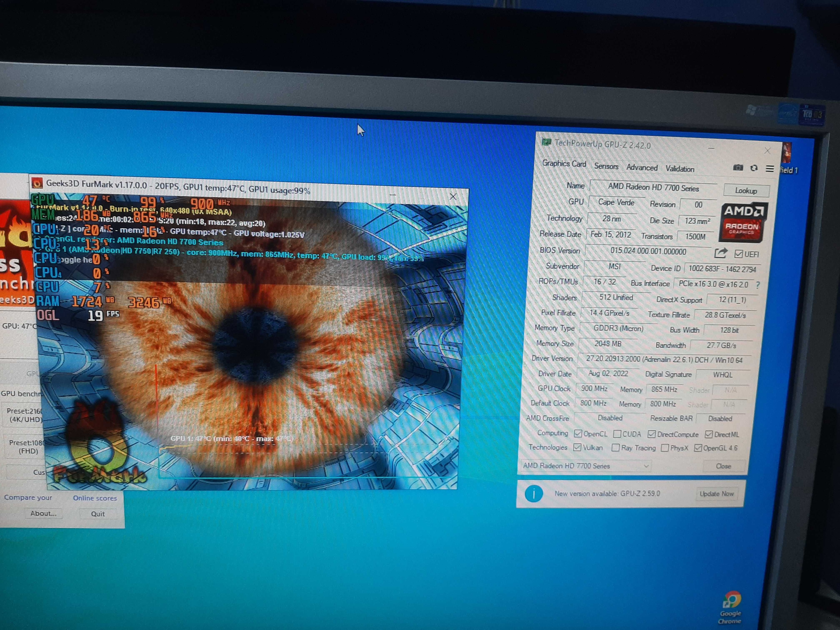The width and height of the screenshot is (840, 630).
Task: Click the Bandwidth value 27.7 GB/s
Action: pyautogui.click(x=721, y=345)
